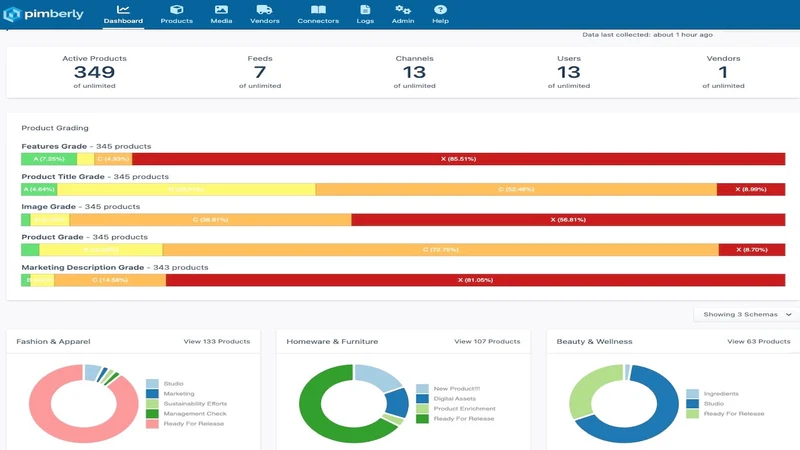Viewport: 800px width, 450px height.
Task: Select Studio legend in Beauty & Wellness
Action: click(x=705, y=404)
